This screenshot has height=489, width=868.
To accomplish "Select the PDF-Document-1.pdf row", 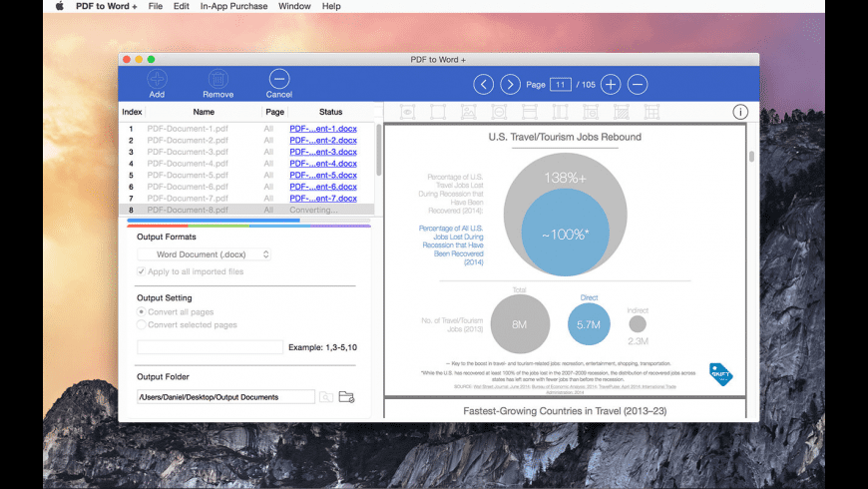I will (x=246, y=129).
